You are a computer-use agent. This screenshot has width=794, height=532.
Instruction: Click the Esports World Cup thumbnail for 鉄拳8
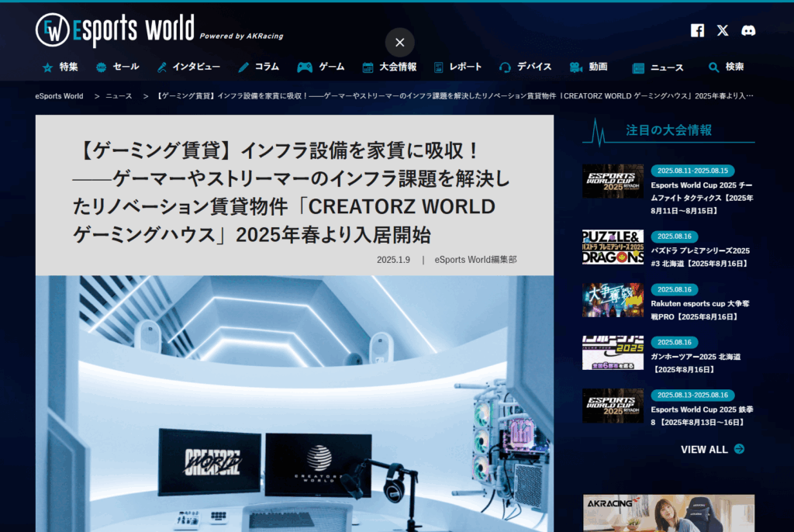[x=613, y=406]
